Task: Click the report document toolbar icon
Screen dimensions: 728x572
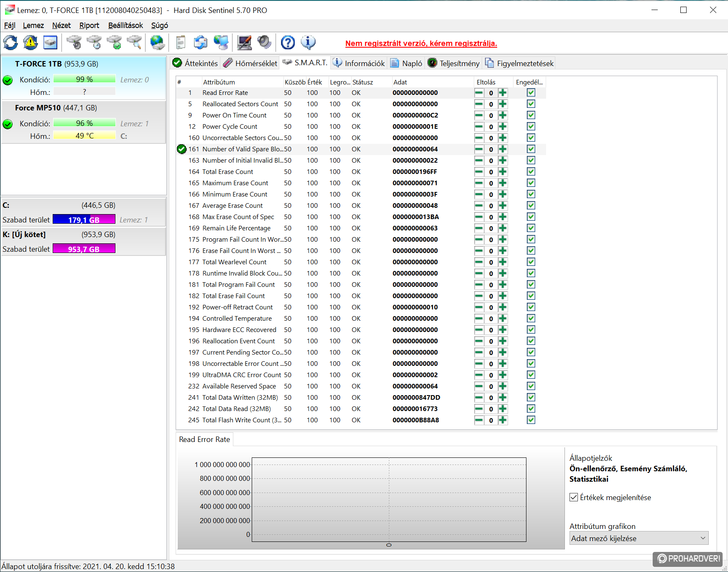Action: pyautogui.click(x=181, y=42)
